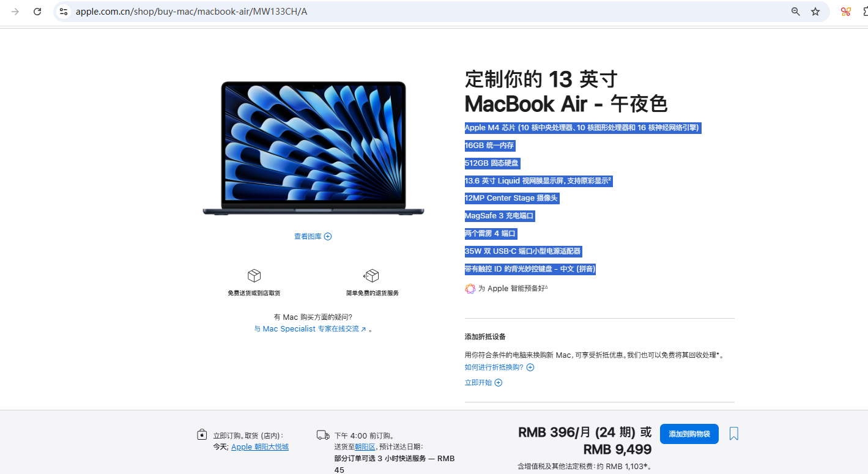Viewport: 868px width, 474px height.
Task: Click the free returns box icon
Action: [x=371, y=276]
